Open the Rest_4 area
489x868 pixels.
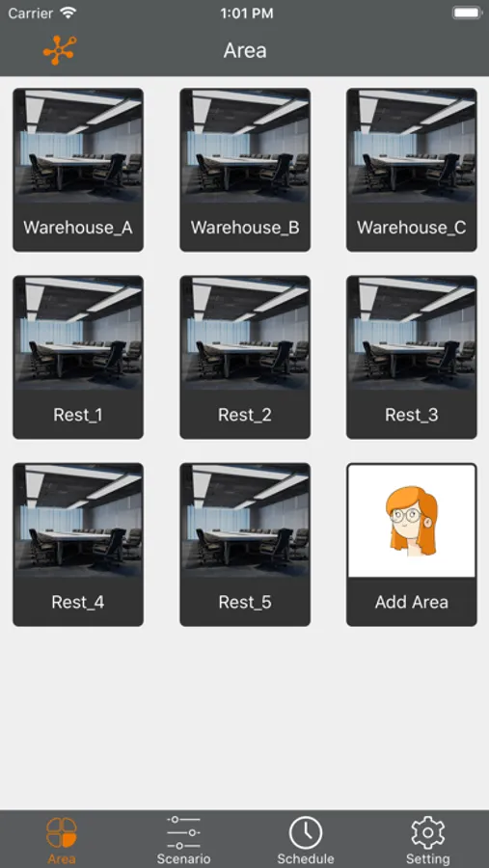click(x=78, y=545)
